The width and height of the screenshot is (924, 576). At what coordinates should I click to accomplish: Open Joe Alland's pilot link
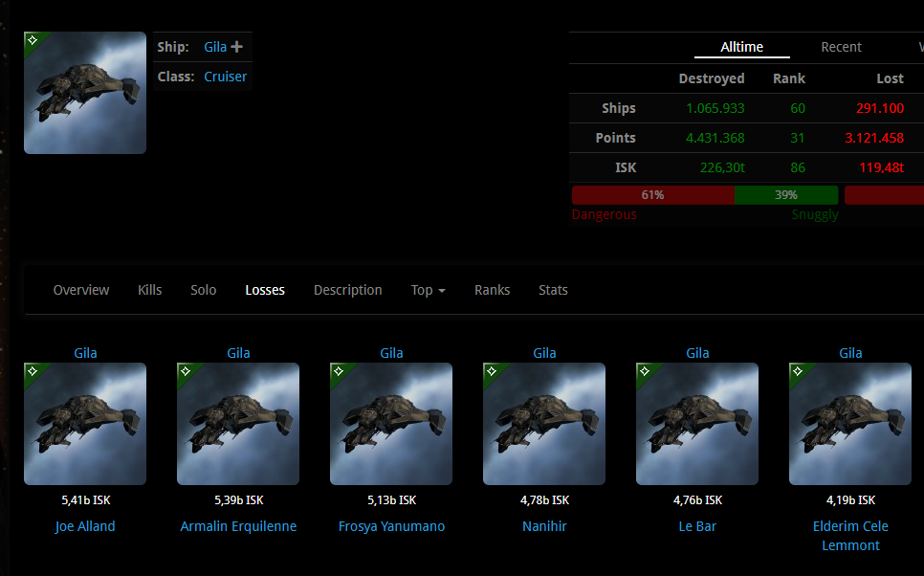coord(85,526)
